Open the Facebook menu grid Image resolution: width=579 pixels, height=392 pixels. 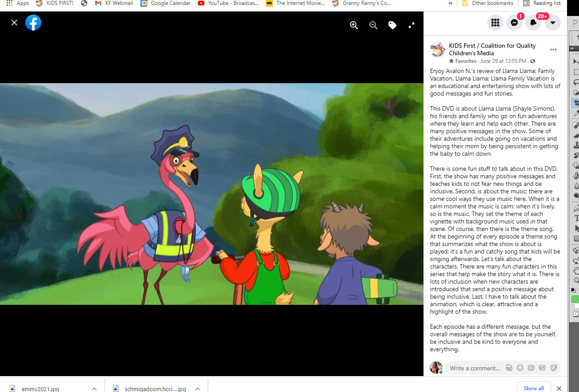[495, 23]
